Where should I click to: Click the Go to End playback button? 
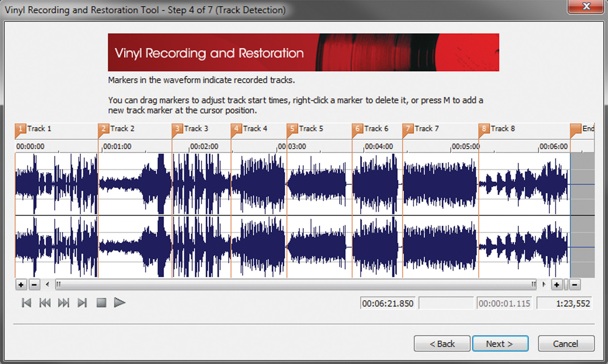(x=82, y=303)
